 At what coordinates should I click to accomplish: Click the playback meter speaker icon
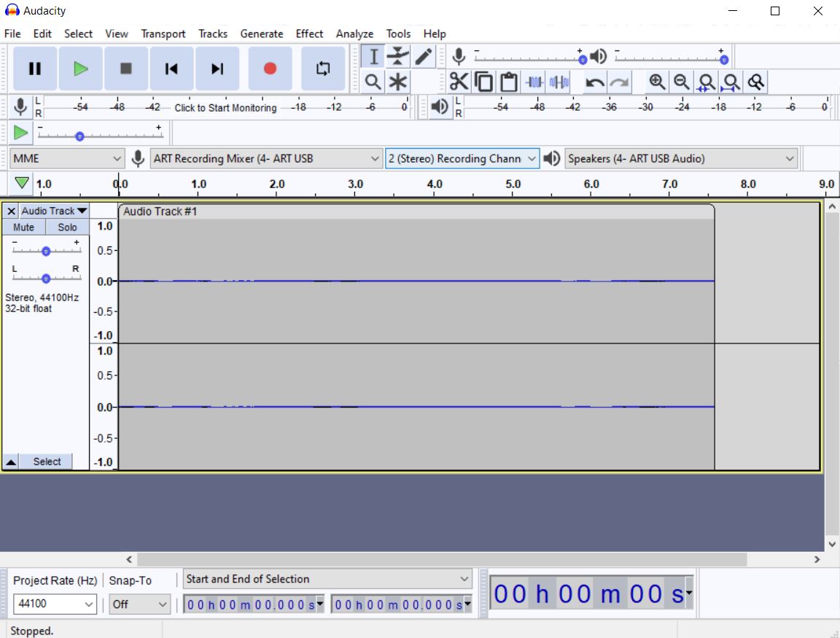tap(440, 106)
